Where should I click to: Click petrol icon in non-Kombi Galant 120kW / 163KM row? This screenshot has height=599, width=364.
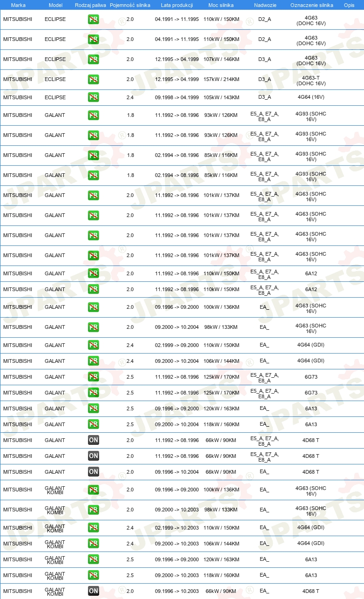point(94,408)
